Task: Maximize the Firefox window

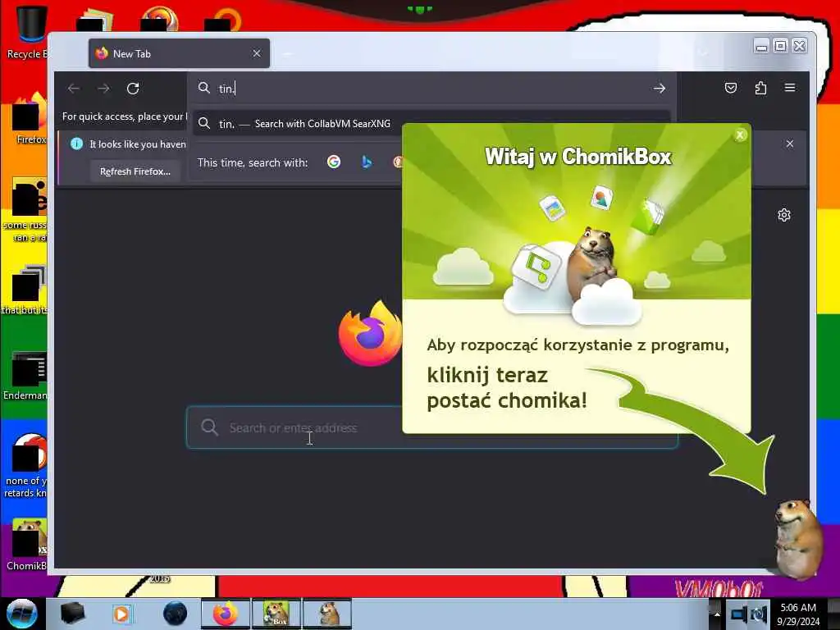Action: pos(781,47)
